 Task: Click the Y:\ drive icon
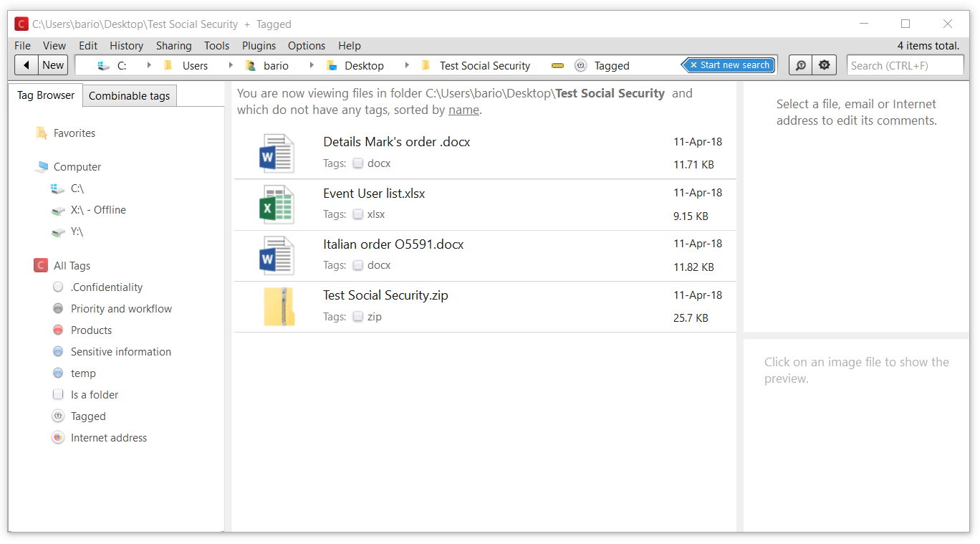[x=58, y=232]
